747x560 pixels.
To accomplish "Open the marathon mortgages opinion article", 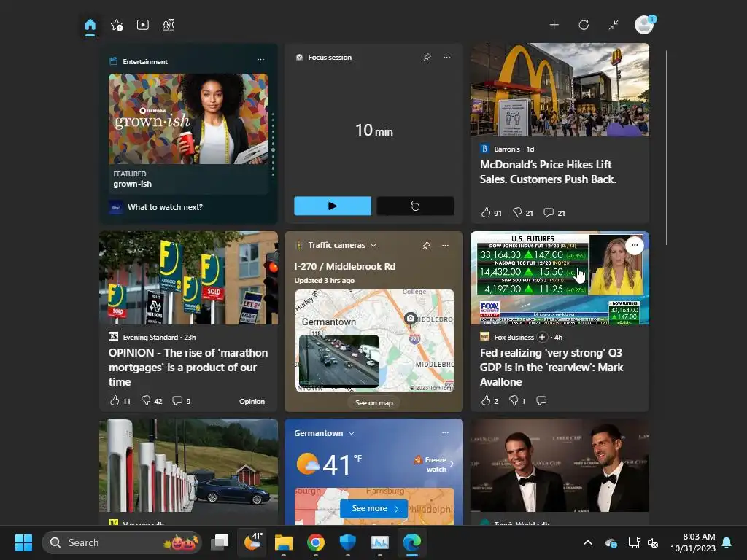I will pos(188,367).
